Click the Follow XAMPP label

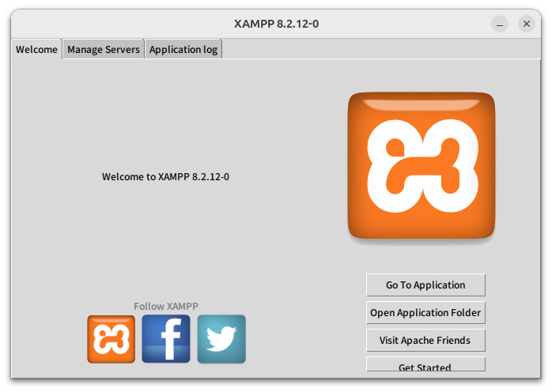tap(166, 306)
